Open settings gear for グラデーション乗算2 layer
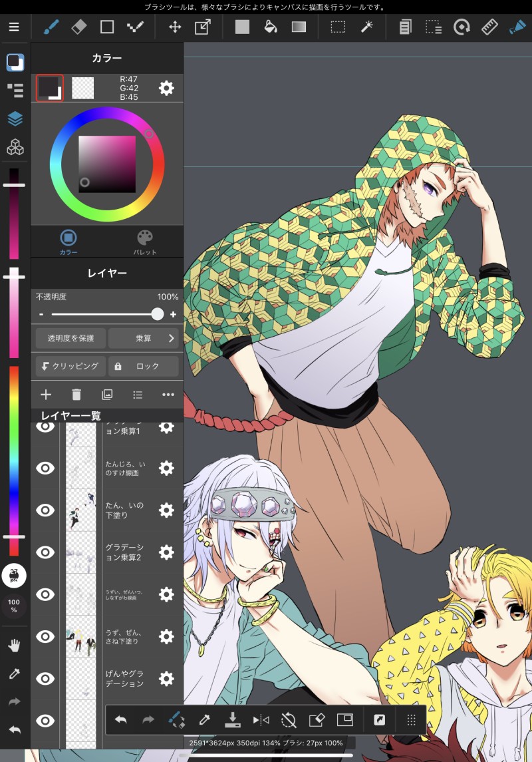This screenshot has width=532, height=762. [166, 552]
